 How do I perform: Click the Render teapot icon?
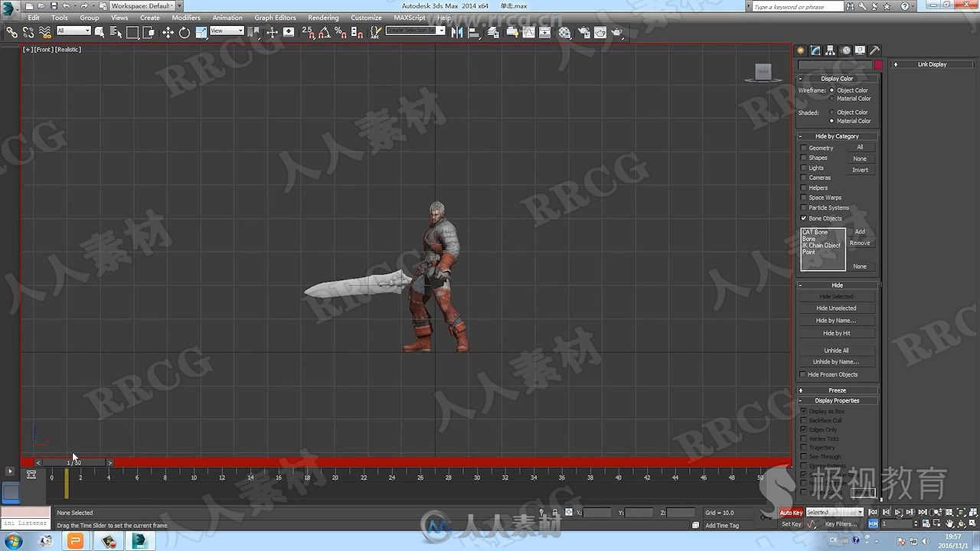616,32
